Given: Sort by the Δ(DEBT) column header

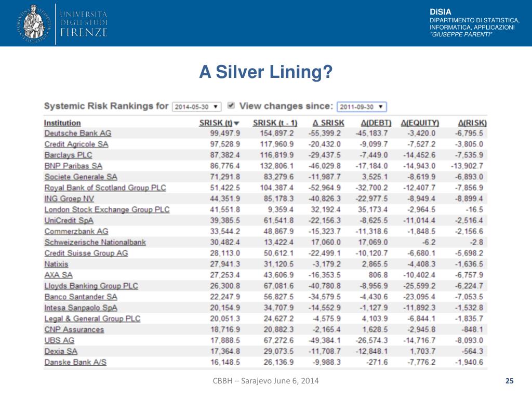Looking at the screenshot, I should (x=376, y=123).
